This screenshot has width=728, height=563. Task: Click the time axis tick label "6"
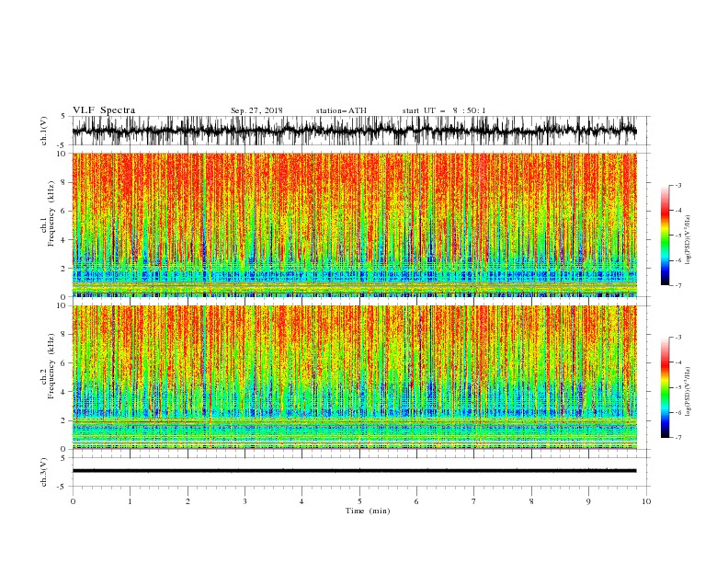(x=417, y=501)
